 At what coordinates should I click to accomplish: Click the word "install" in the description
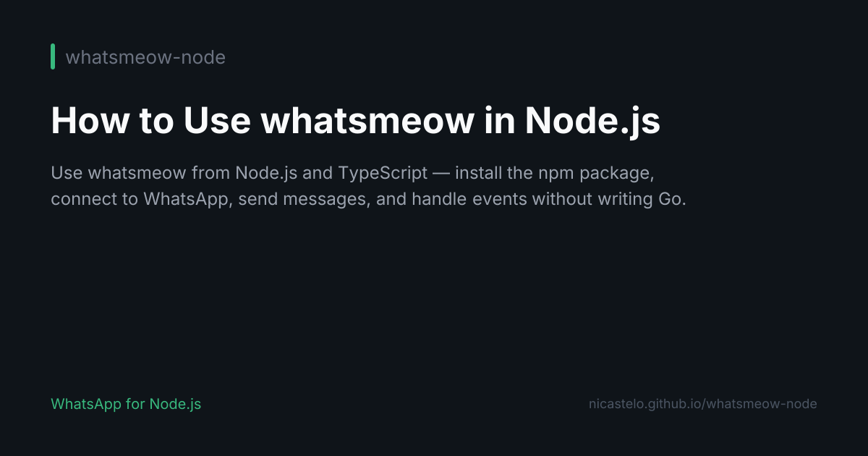point(481,174)
